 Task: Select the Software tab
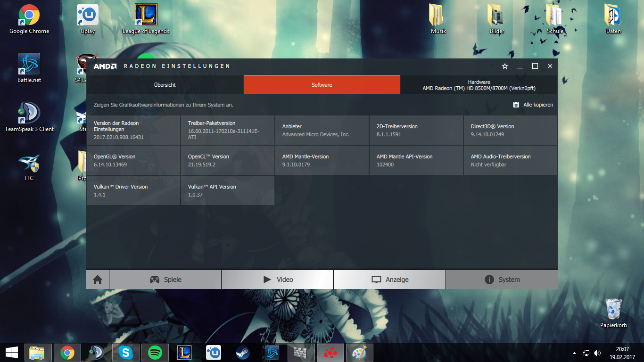coord(322,85)
